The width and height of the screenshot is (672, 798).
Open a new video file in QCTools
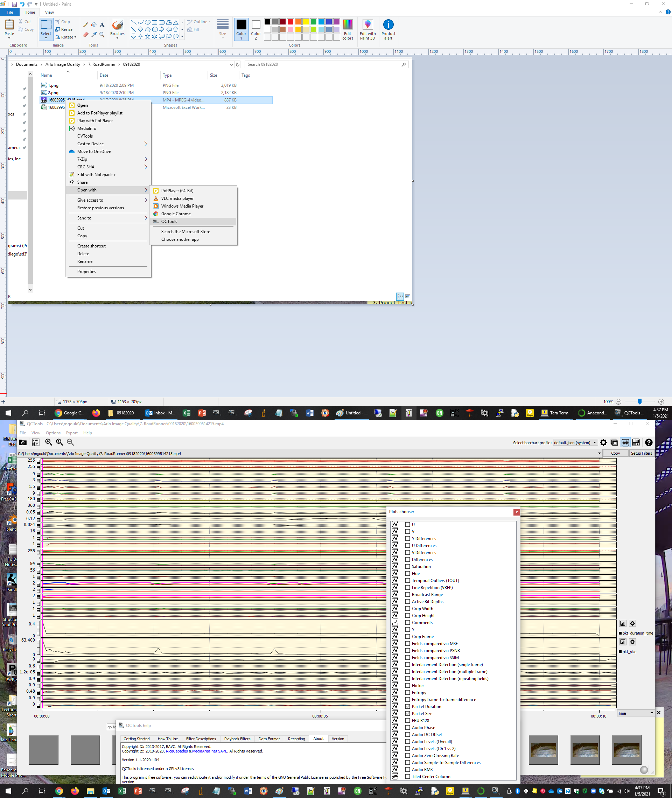23,442
